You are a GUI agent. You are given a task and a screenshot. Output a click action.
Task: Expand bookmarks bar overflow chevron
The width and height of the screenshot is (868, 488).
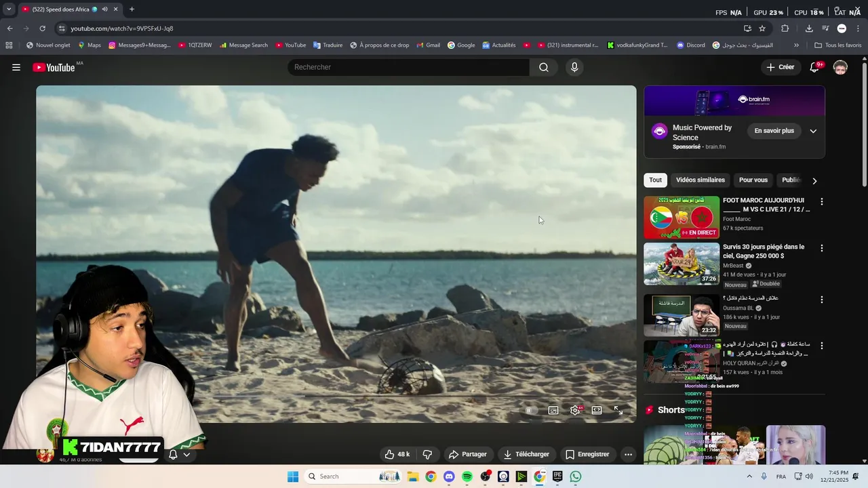pyautogui.click(x=796, y=45)
